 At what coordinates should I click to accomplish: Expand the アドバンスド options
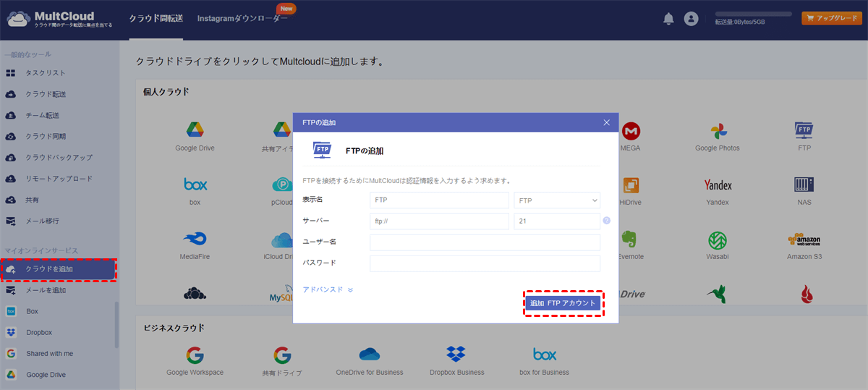[328, 289]
